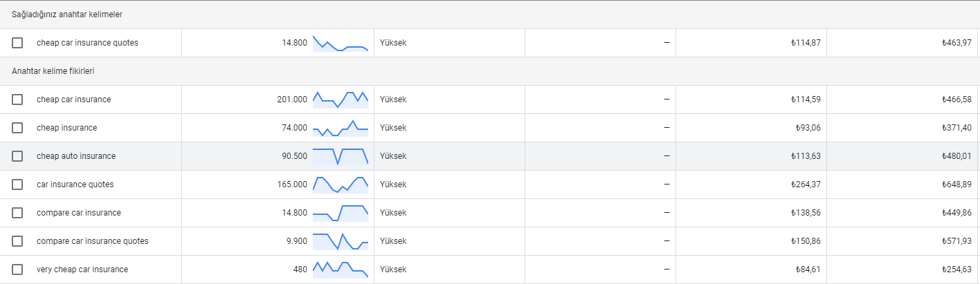Open the cheap car insurance quotes keyword
This screenshot has width=980, height=284.
(x=87, y=43)
